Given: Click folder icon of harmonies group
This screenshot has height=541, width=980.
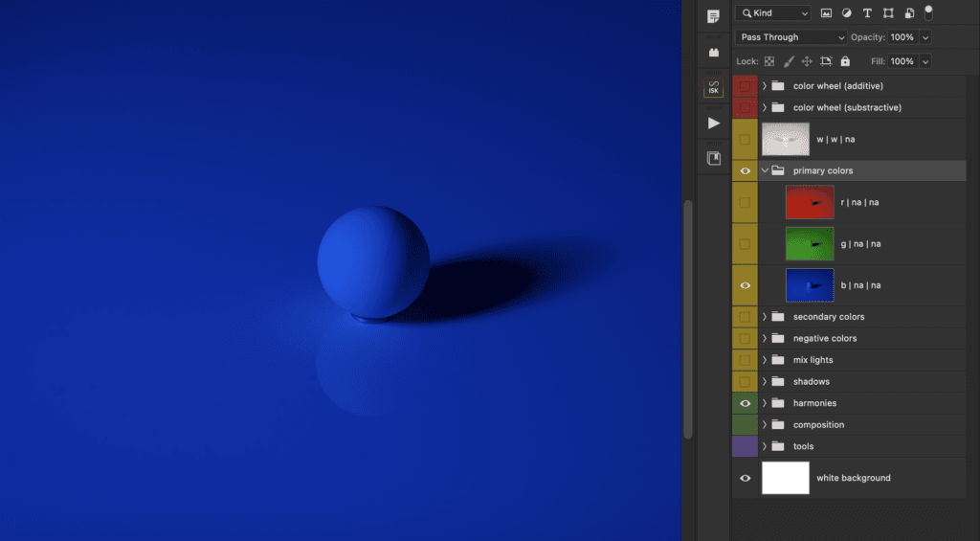Looking at the screenshot, I should coord(777,403).
